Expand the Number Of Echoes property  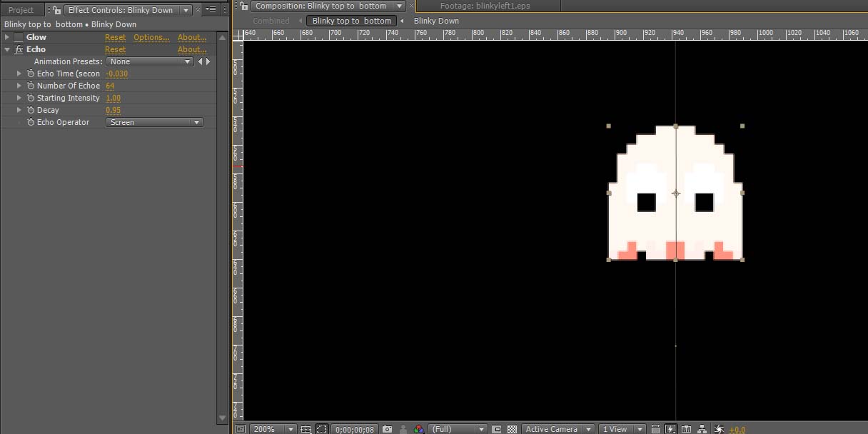20,86
